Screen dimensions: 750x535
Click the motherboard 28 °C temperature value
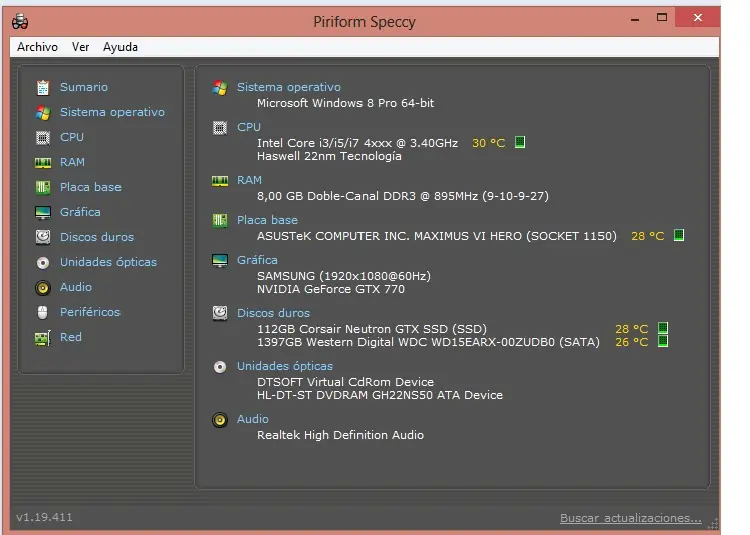[x=648, y=236]
